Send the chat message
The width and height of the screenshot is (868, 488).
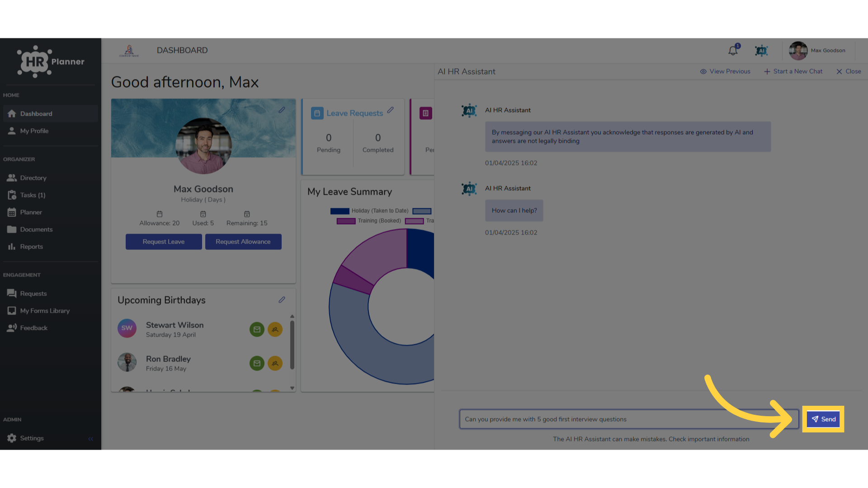(x=823, y=419)
